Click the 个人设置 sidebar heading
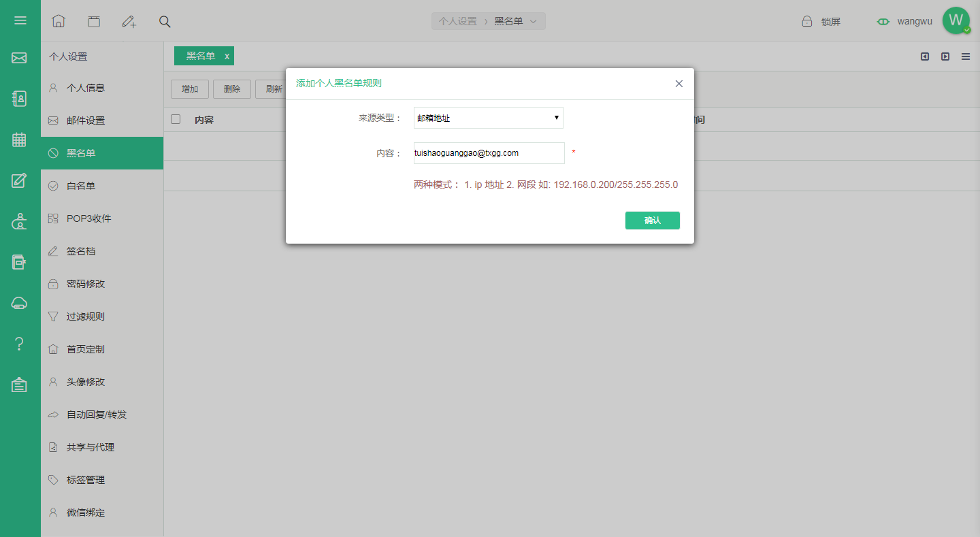 (x=68, y=57)
